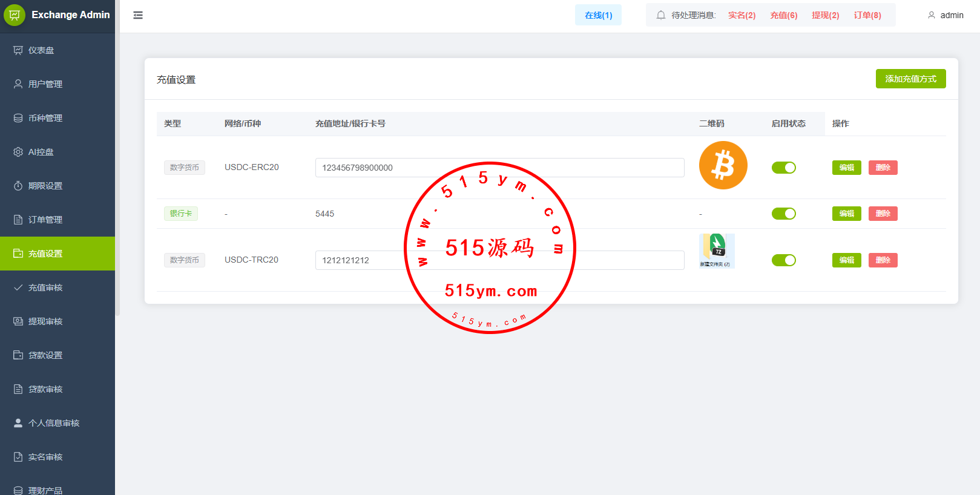Edit the USDC-ERC20 recharge method
980x495 pixels.
click(847, 168)
